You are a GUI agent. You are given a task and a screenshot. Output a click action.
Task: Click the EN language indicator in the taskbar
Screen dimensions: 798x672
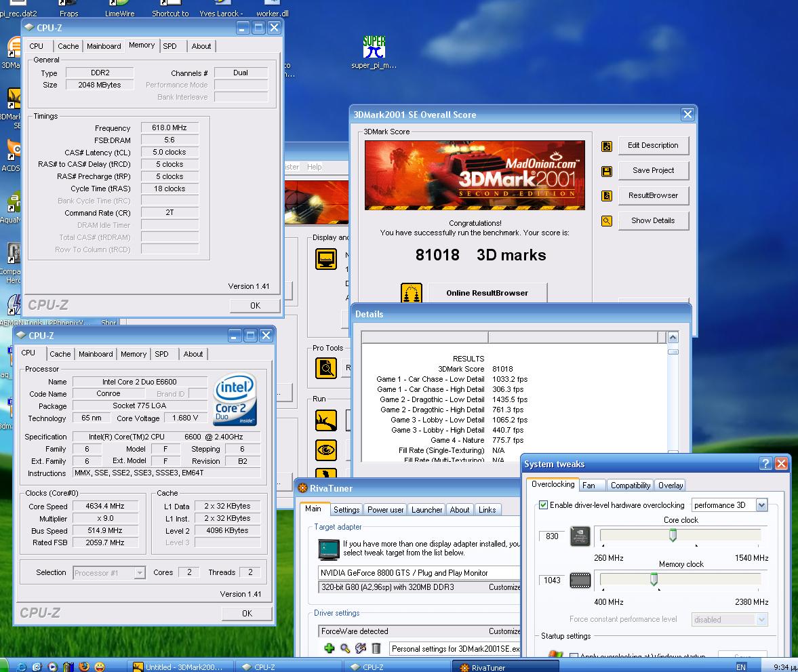741,667
